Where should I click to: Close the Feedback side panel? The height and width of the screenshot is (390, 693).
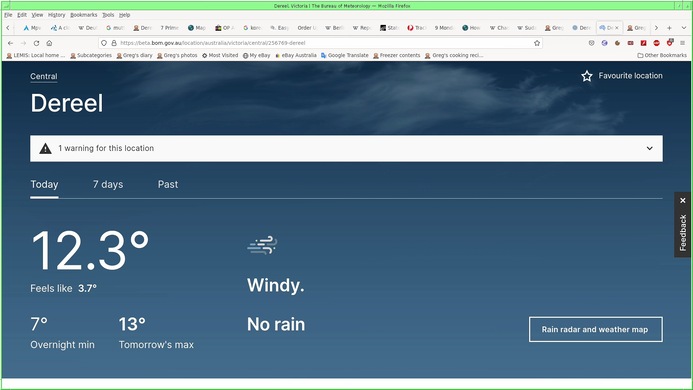(x=682, y=200)
